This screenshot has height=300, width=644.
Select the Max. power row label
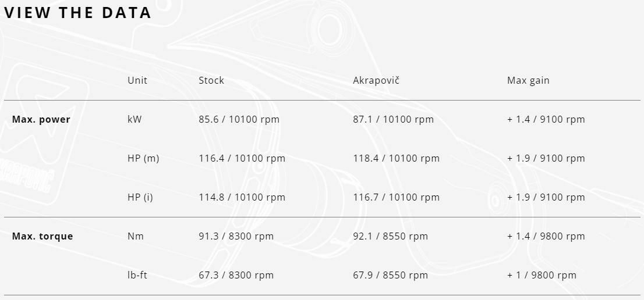(x=41, y=119)
